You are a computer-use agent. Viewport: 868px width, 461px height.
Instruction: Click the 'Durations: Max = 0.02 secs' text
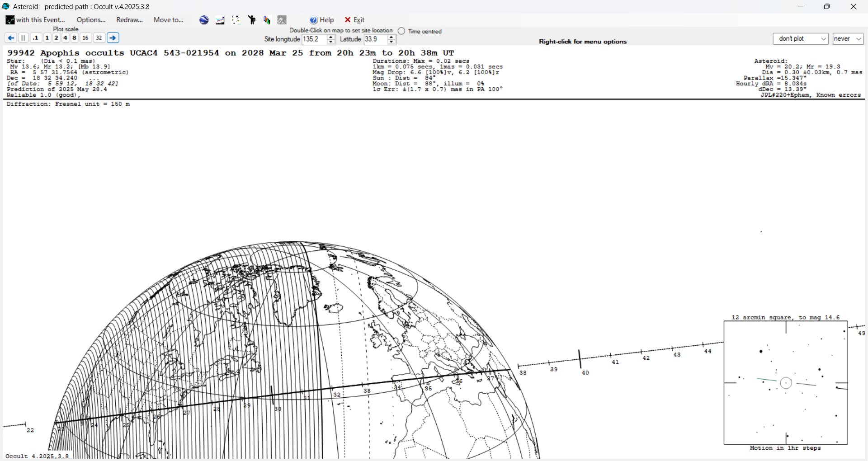421,61
